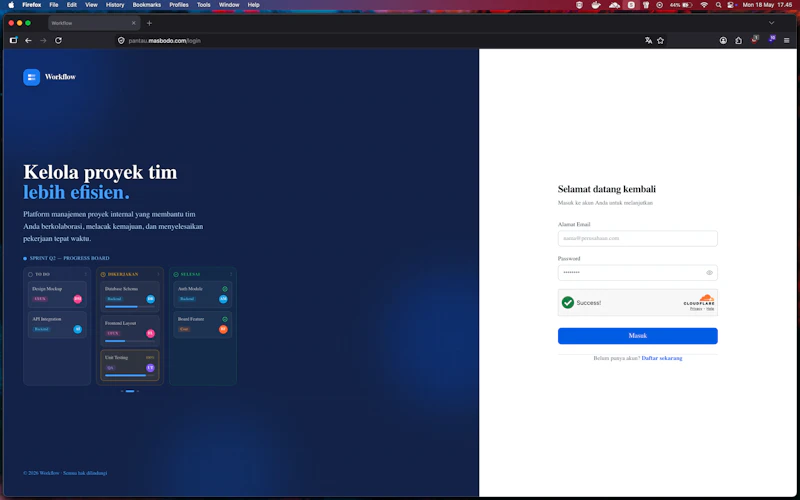Screen dimensions: 800x500
Task: Click the 'Board Feature' card title
Action: pyautogui.click(x=191, y=319)
